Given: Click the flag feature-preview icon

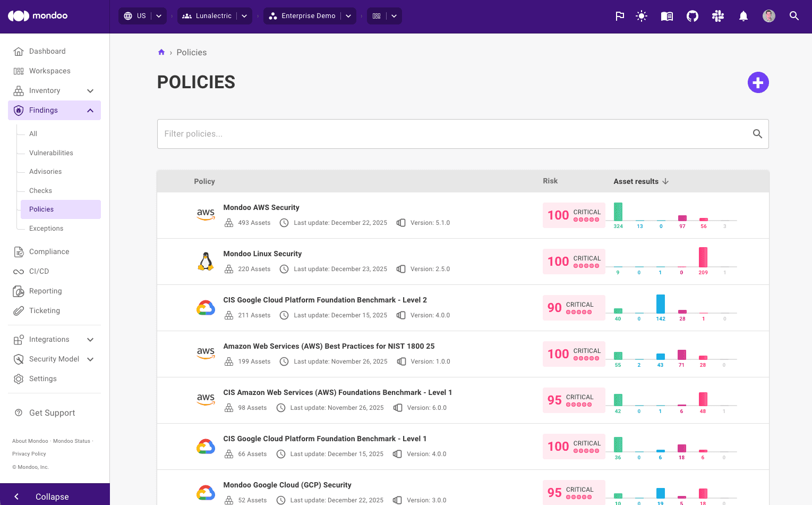Looking at the screenshot, I should point(620,16).
